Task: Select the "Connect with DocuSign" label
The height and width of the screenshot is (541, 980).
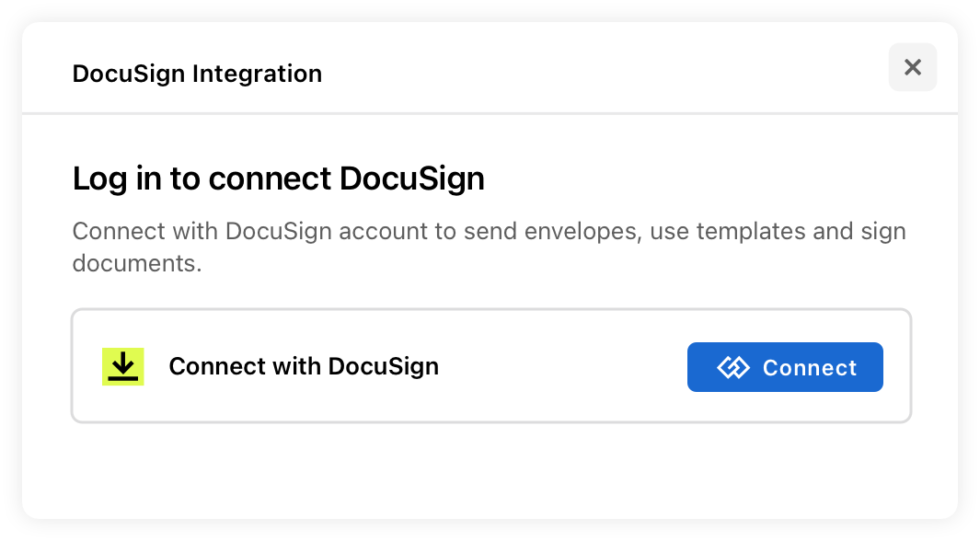Action: (x=304, y=367)
